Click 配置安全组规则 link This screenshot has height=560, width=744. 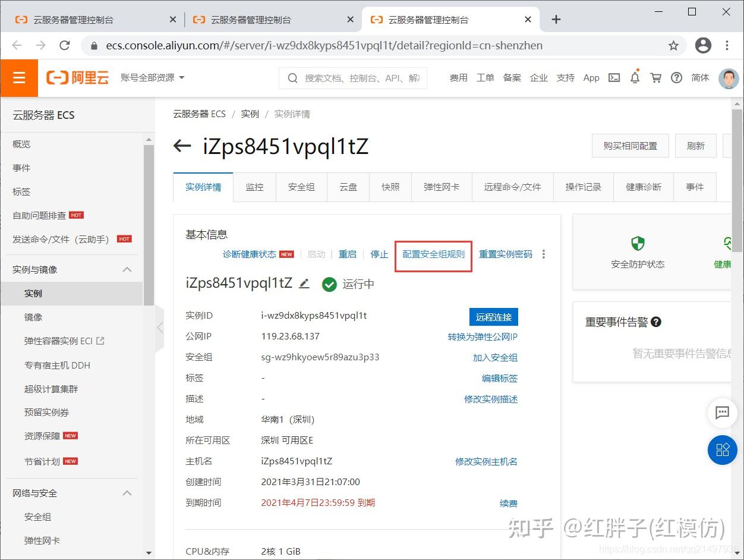tap(434, 254)
